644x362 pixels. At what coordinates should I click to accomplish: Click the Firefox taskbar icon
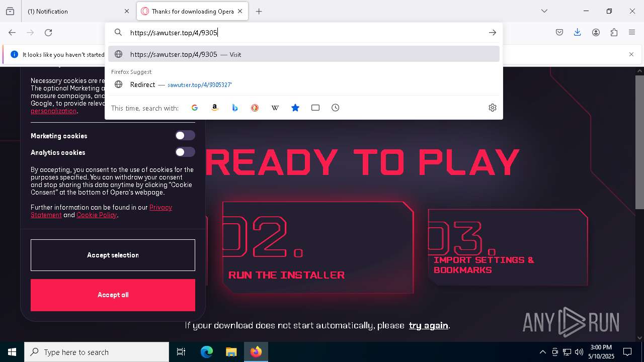[x=256, y=352]
